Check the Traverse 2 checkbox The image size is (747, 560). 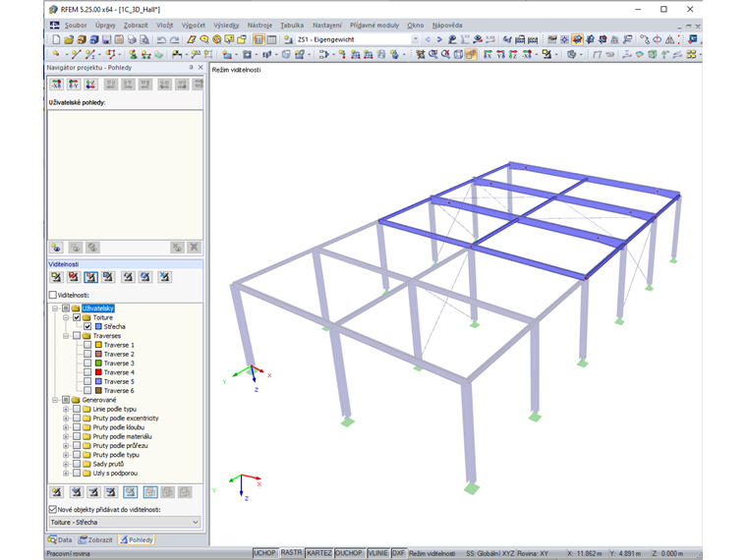coord(87,354)
